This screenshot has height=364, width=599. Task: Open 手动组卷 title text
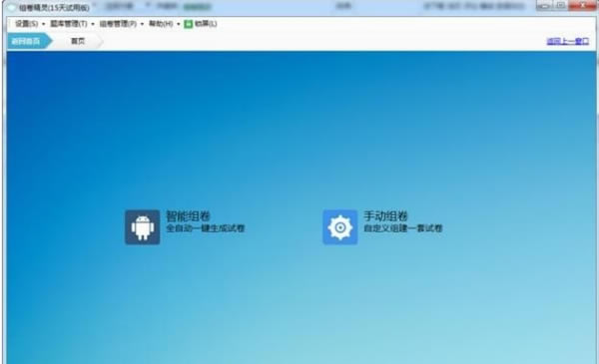[385, 216]
